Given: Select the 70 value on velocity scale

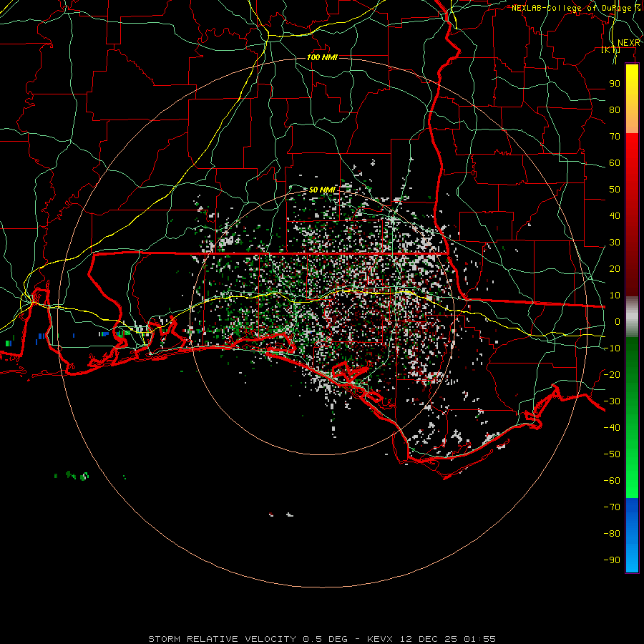Looking at the screenshot, I should 615,137.
